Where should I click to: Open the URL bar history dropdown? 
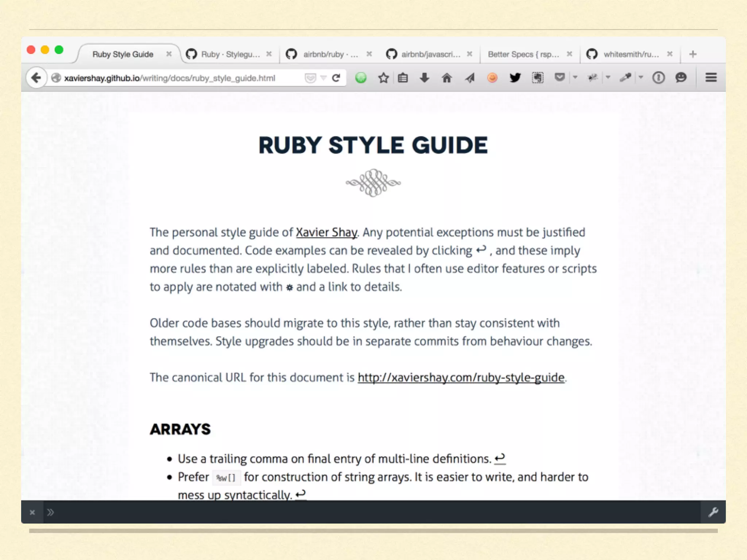point(323,78)
